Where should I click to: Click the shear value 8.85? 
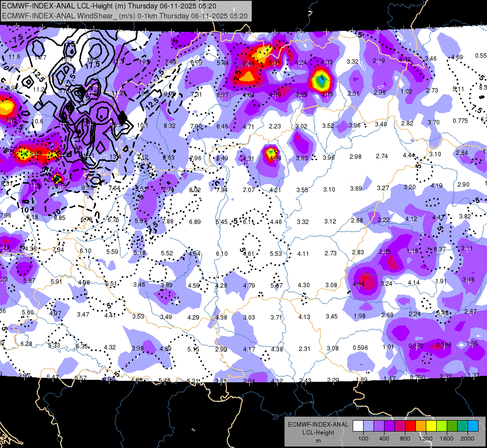coord(60,218)
